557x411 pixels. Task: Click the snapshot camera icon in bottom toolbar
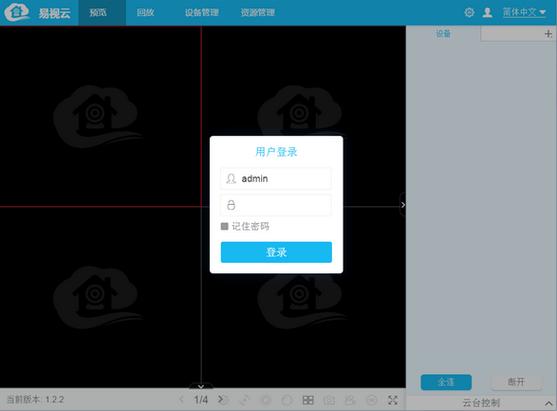tap(329, 400)
